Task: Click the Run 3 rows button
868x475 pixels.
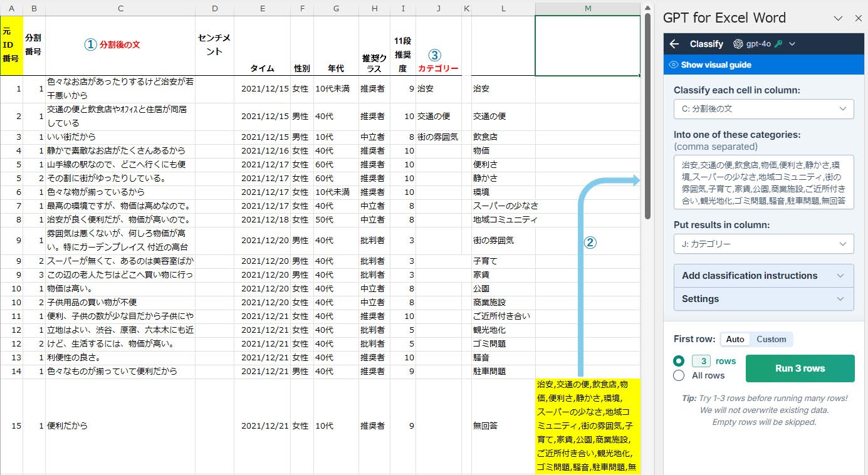Action: [x=800, y=368]
